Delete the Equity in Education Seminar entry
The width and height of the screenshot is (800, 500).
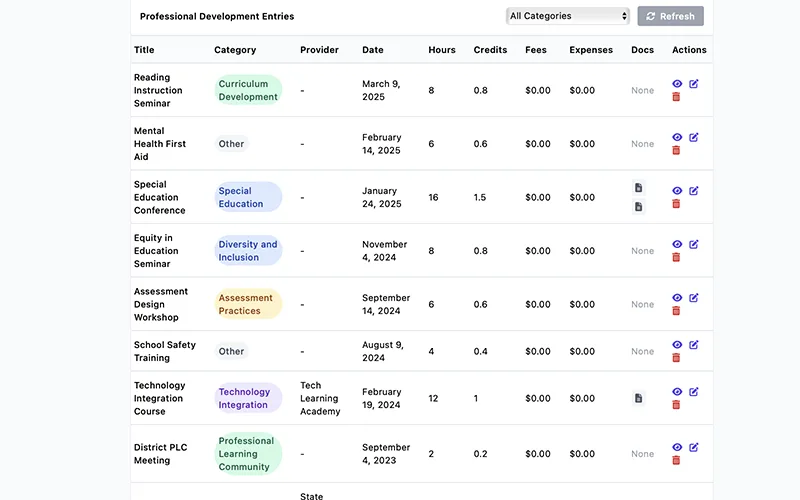tap(676, 258)
